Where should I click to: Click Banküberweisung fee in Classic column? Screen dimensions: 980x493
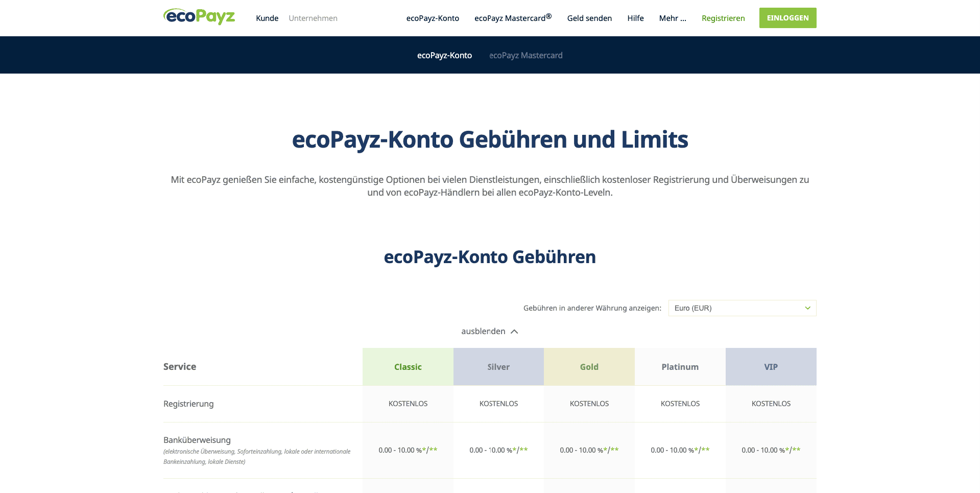click(x=408, y=450)
